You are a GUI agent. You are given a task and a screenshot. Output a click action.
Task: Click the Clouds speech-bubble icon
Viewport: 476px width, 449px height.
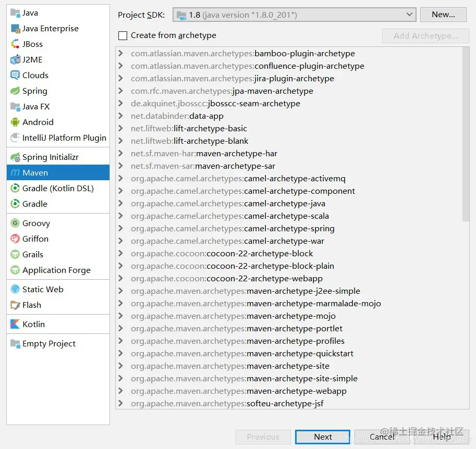(x=15, y=75)
